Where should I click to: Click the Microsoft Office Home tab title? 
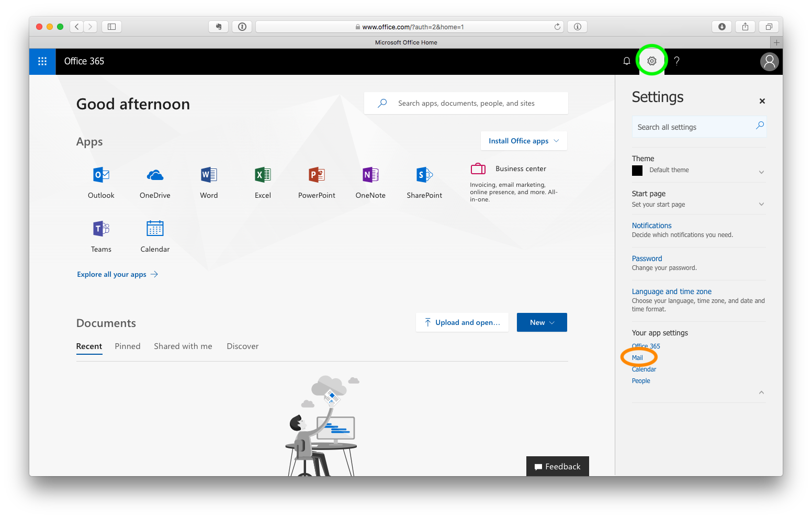(x=406, y=42)
